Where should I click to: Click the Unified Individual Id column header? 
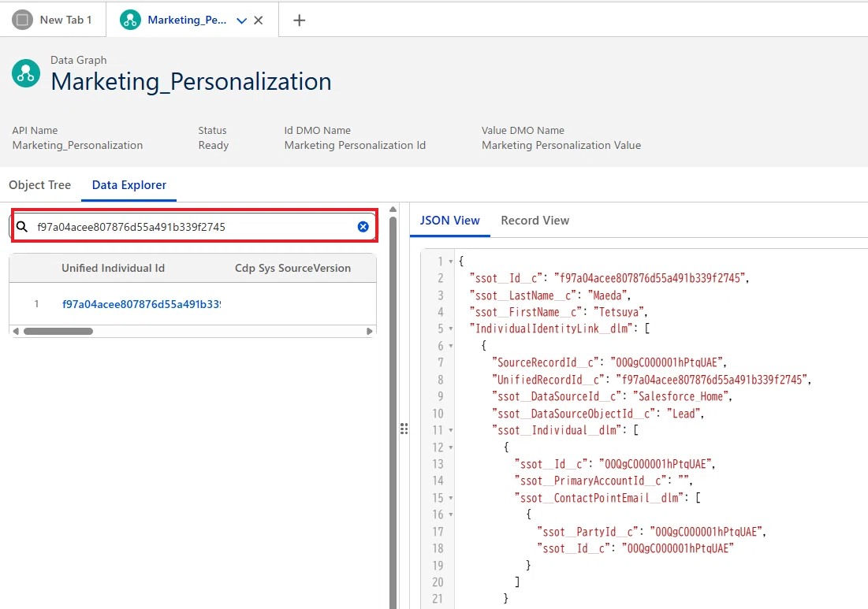coord(113,268)
